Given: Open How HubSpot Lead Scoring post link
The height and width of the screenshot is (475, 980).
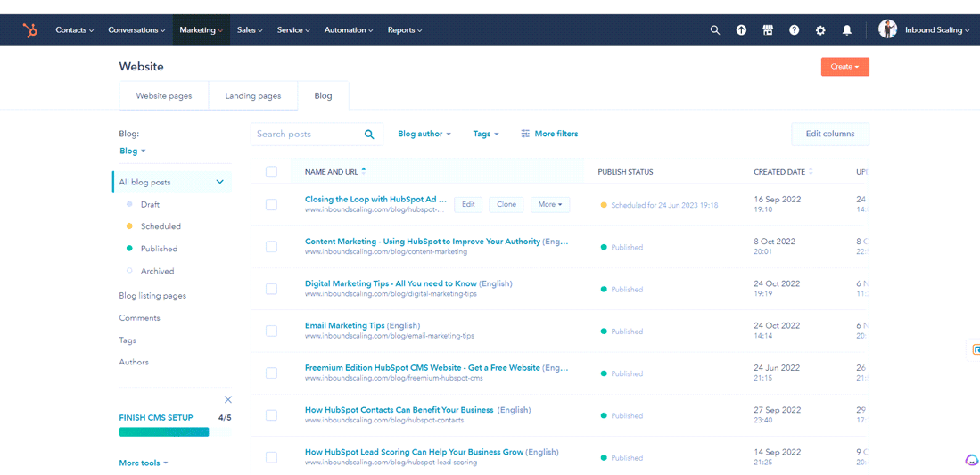Looking at the screenshot, I should click(414, 452).
